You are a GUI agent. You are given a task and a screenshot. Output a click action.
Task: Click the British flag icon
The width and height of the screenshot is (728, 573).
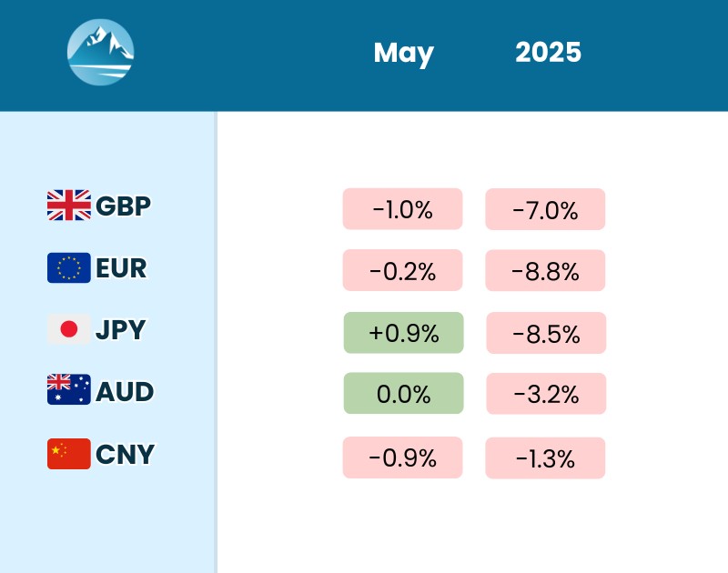pyautogui.click(x=69, y=206)
